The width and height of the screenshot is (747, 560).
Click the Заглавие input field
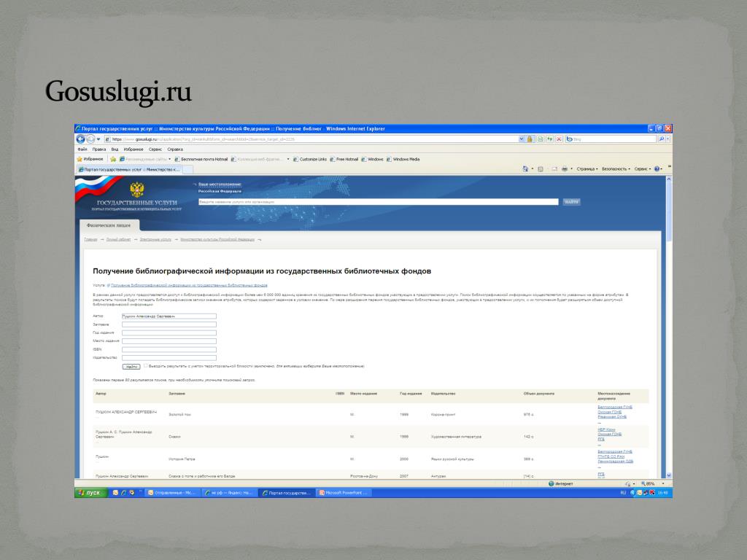pyautogui.click(x=169, y=324)
